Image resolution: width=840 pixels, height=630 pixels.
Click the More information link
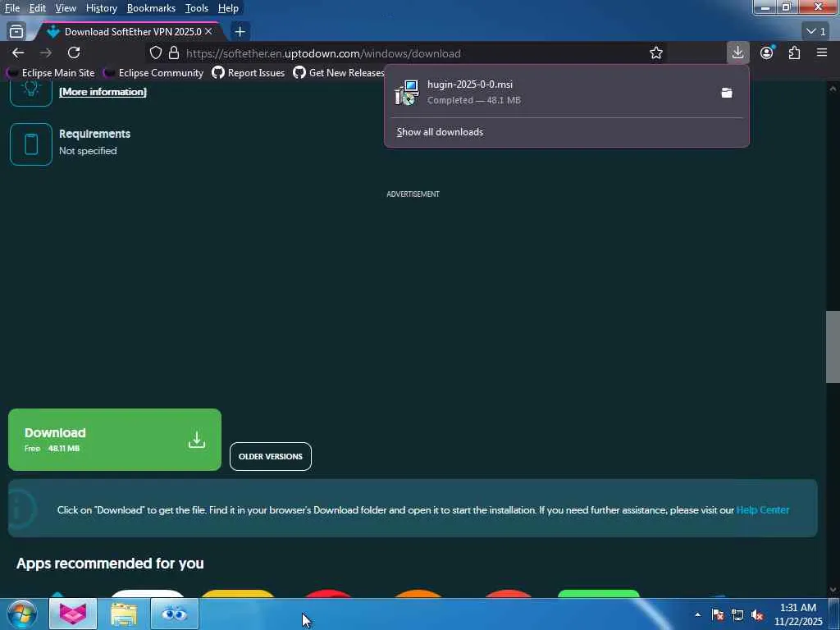[103, 92]
